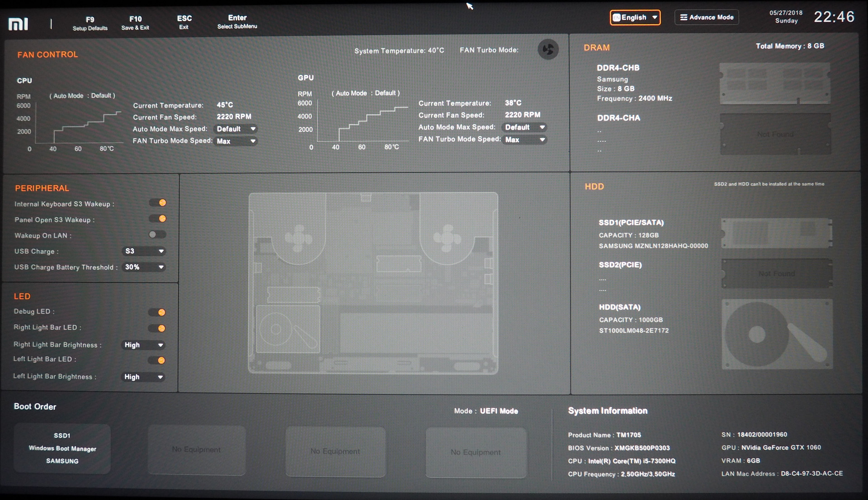Screen dimensions: 868x500
Task: Click the MI logo icon
Action: (x=19, y=24)
